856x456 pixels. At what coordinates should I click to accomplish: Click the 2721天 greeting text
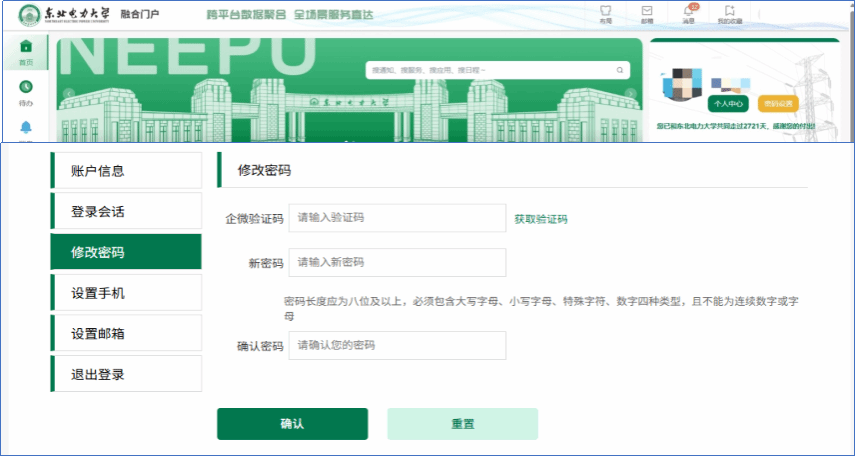click(x=736, y=126)
